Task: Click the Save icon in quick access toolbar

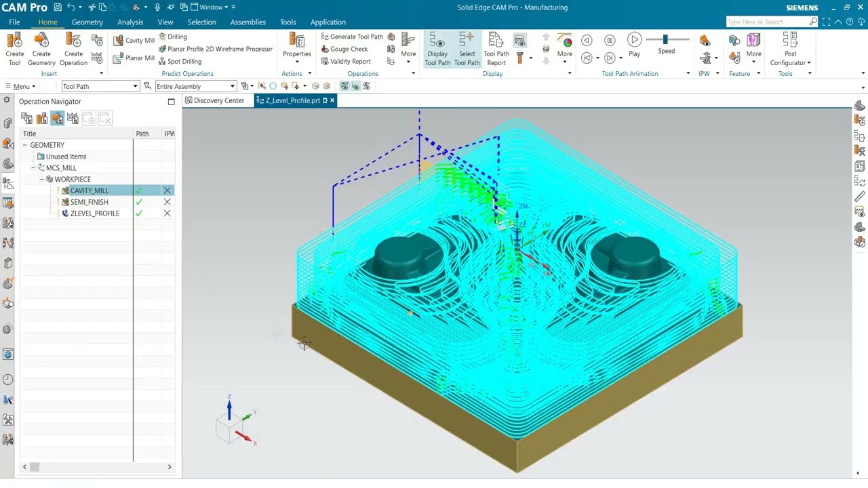Action: tap(57, 7)
